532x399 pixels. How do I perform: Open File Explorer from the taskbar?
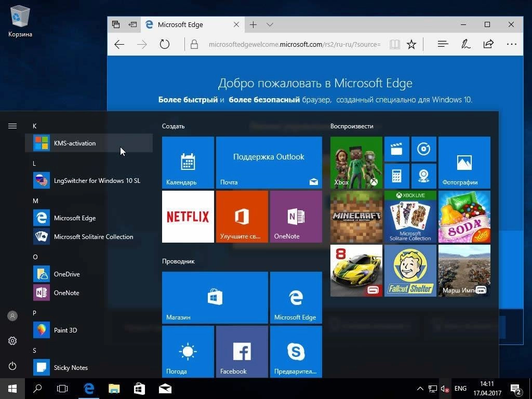[x=114, y=389]
